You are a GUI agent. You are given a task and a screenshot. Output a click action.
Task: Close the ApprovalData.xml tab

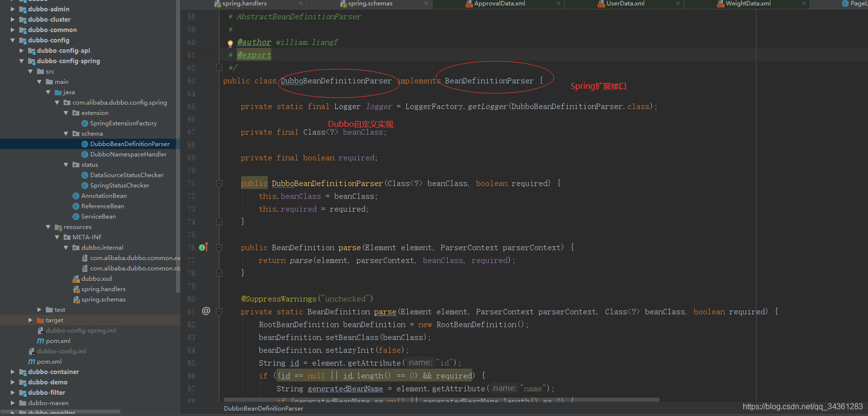click(x=558, y=3)
